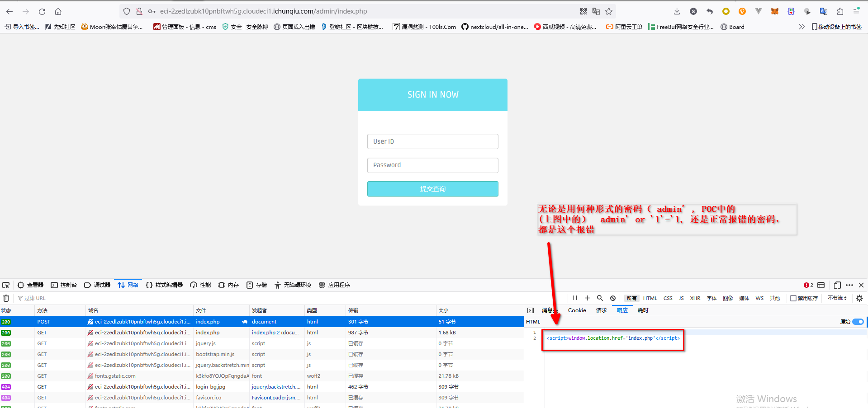The image size is (868, 408).
Task: Activate the element picker tool
Action: pyautogui.click(x=6, y=285)
